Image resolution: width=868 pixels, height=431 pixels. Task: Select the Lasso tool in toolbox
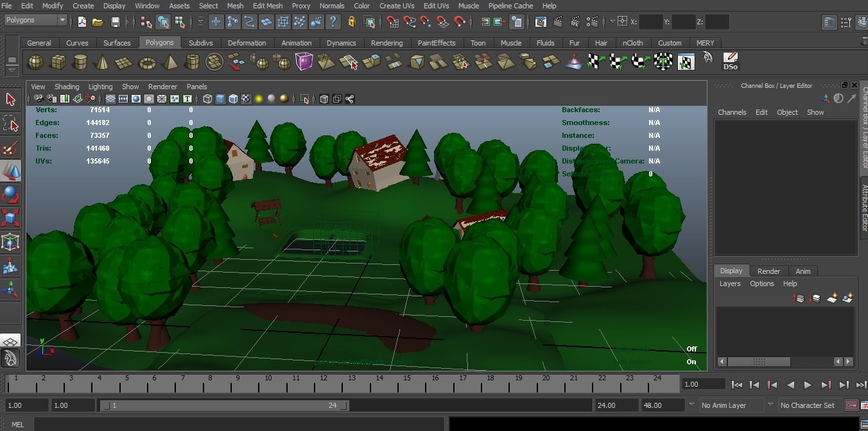tap(11, 124)
